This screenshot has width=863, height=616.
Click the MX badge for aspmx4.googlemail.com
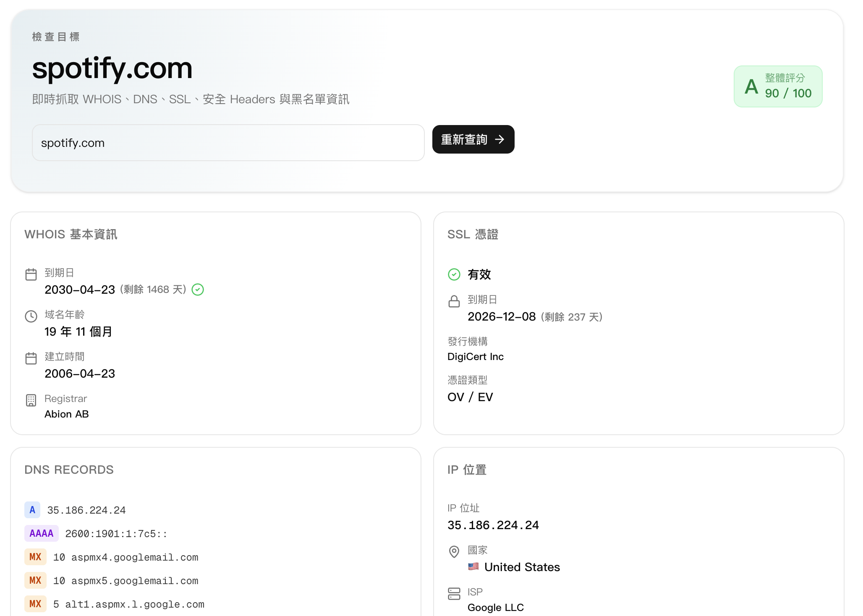click(35, 557)
